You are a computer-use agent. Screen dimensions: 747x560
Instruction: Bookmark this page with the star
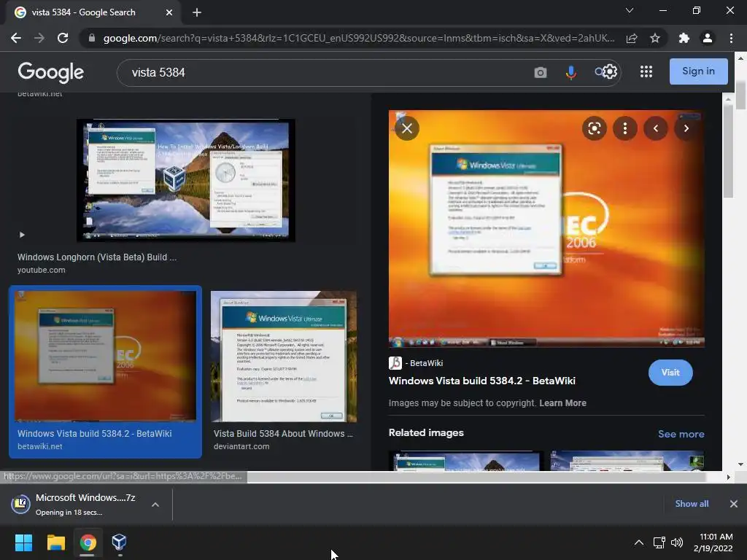pyautogui.click(x=655, y=38)
